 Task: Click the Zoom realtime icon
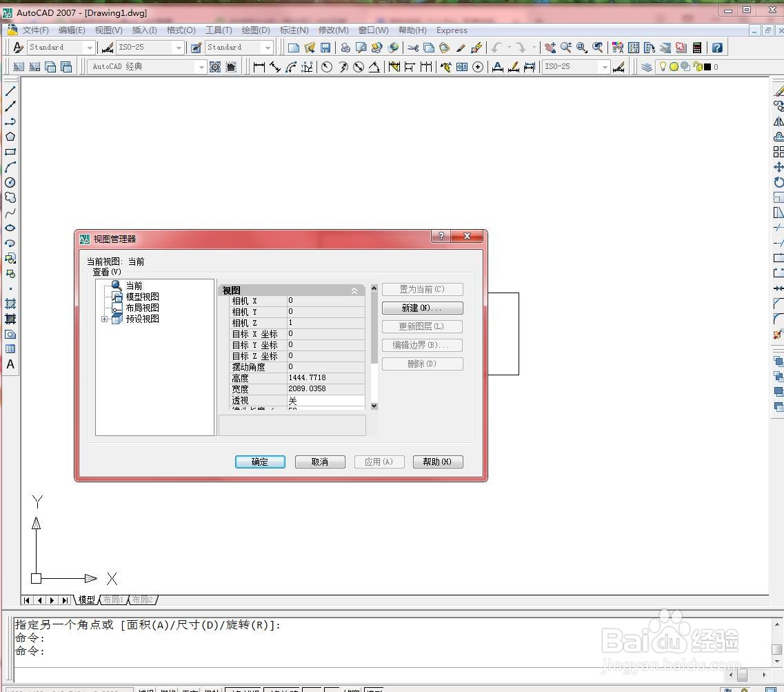pyautogui.click(x=566, y=48)
